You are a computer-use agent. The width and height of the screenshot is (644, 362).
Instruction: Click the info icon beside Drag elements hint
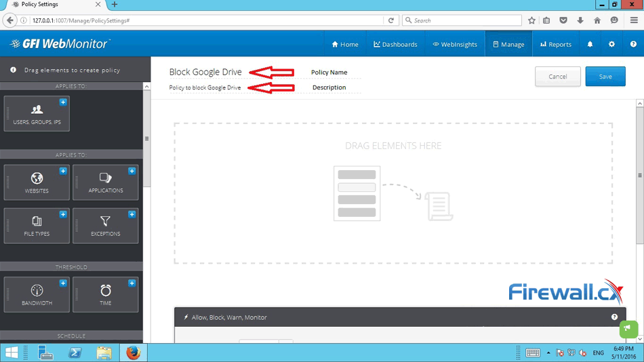point(13,70)
